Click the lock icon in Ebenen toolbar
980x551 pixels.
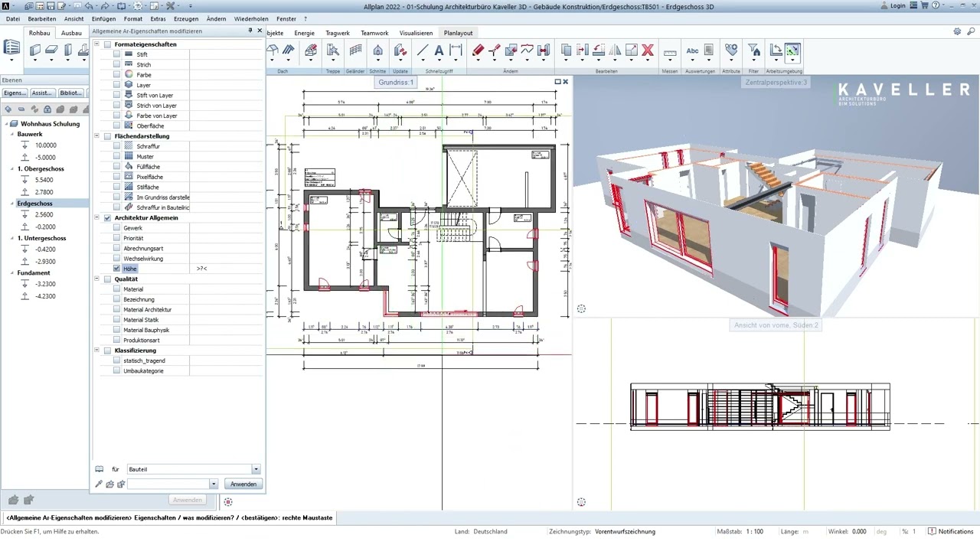[47, 109]
